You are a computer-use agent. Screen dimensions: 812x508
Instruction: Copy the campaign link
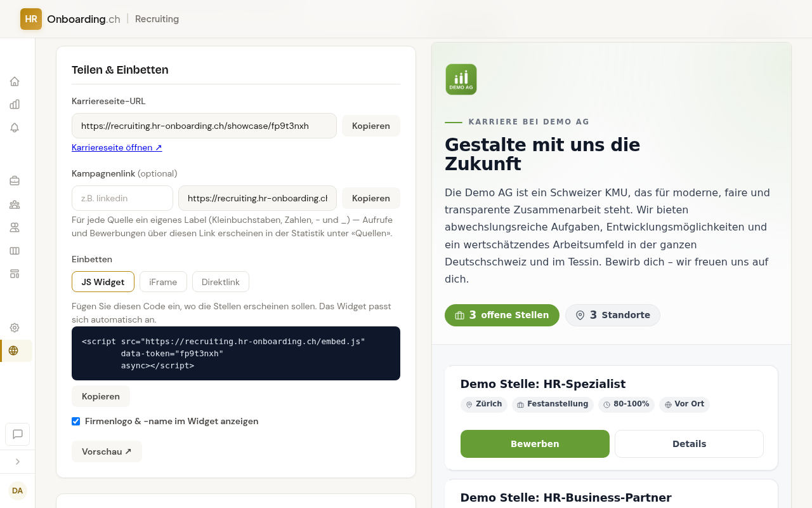click(371, 198)
